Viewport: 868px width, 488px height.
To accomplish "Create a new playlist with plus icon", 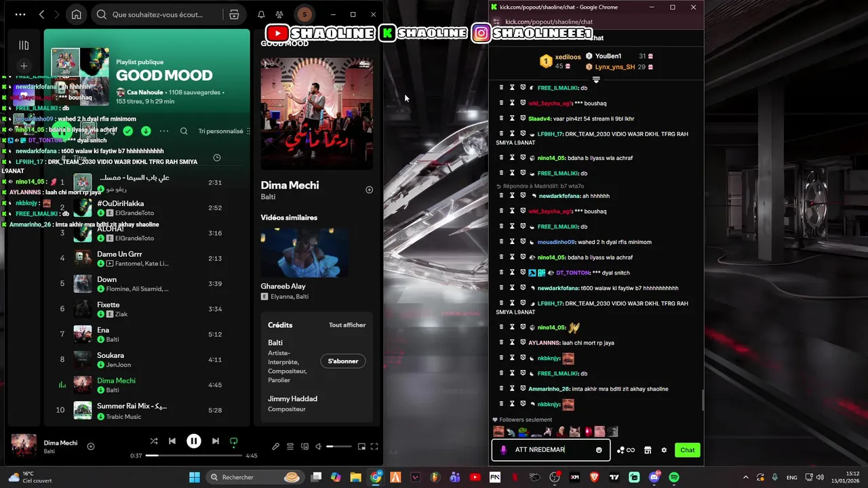I will [24, 66].
